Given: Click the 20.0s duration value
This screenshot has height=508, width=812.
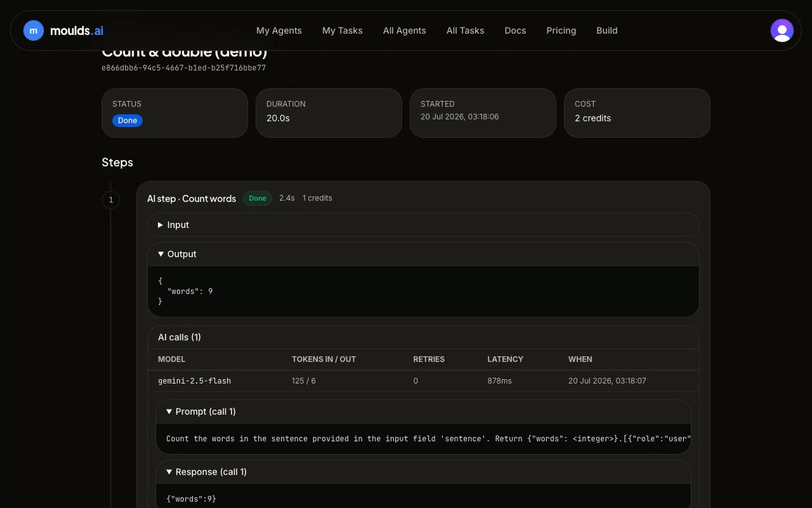Looking at the screenshot, I should (278, 118).
